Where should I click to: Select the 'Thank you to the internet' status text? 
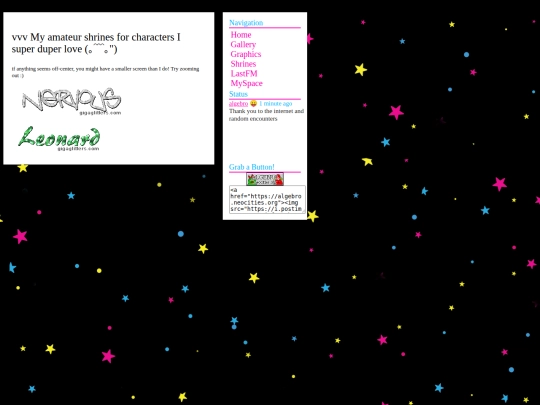(267, 115)
